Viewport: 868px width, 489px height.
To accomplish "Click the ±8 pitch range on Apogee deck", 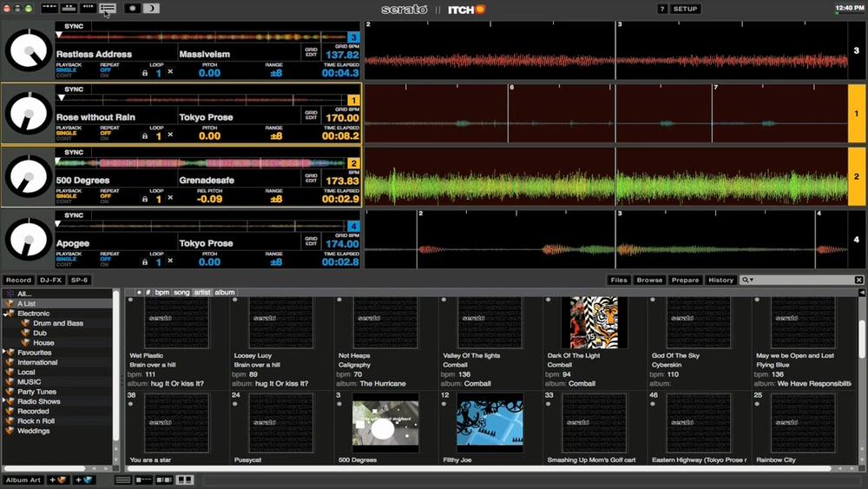I will (276, 262).
